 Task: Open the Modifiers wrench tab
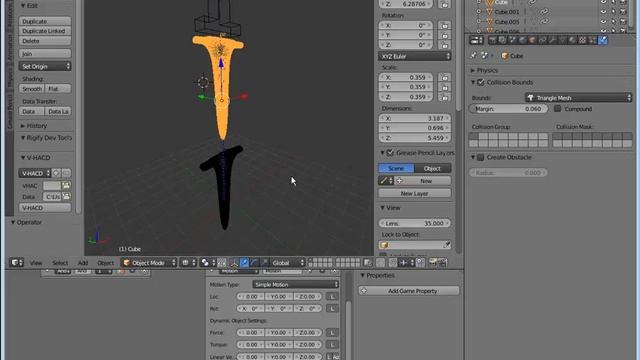[552, 40]
